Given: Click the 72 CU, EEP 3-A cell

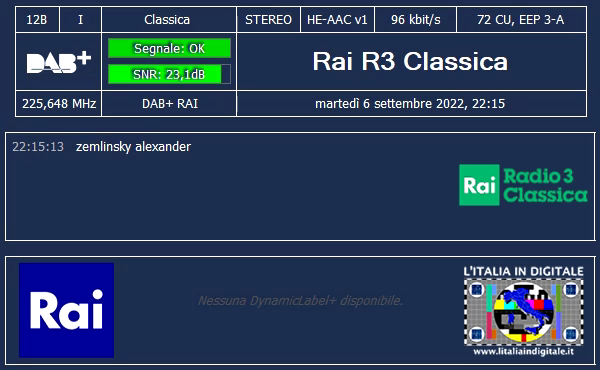Looking at the screenshot, I should [522, 20].
